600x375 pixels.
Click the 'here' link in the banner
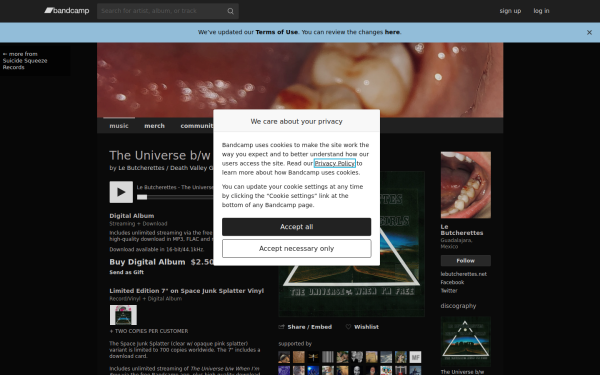point(392,32)
